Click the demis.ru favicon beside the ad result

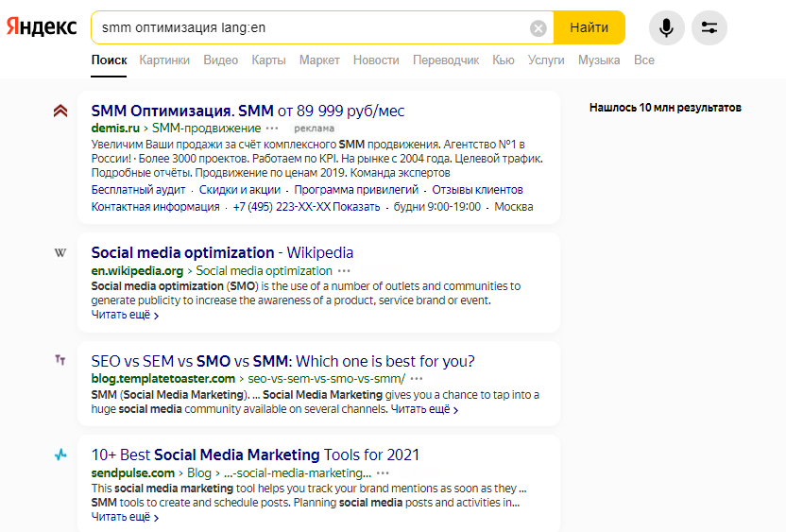pos(60,111)
